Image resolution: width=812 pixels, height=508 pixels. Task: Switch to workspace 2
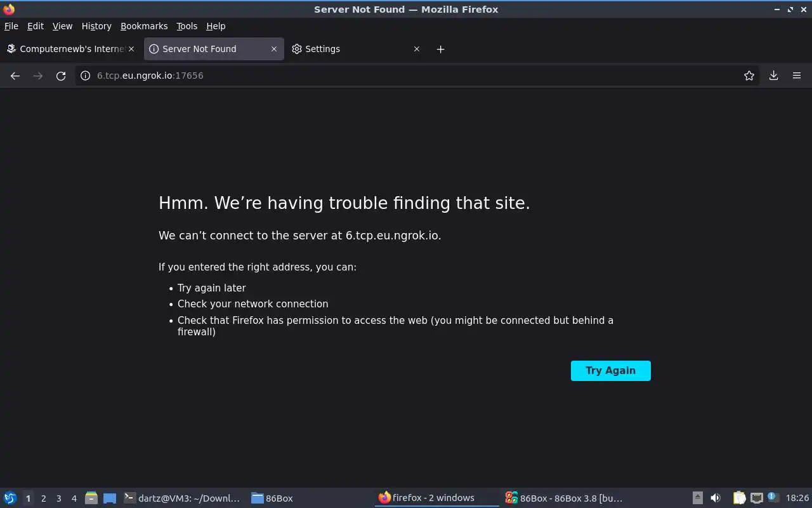pyautogui.click(x=43, y=498)
